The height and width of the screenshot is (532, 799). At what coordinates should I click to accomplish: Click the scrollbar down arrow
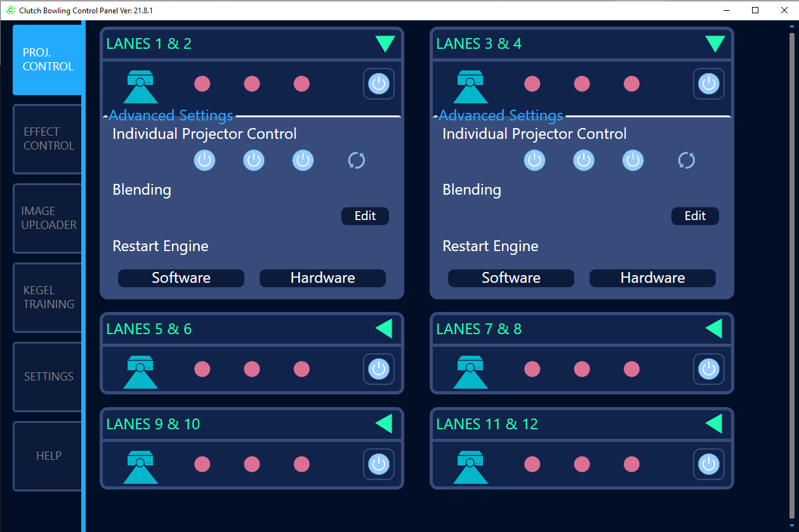(x=791, y=526)
